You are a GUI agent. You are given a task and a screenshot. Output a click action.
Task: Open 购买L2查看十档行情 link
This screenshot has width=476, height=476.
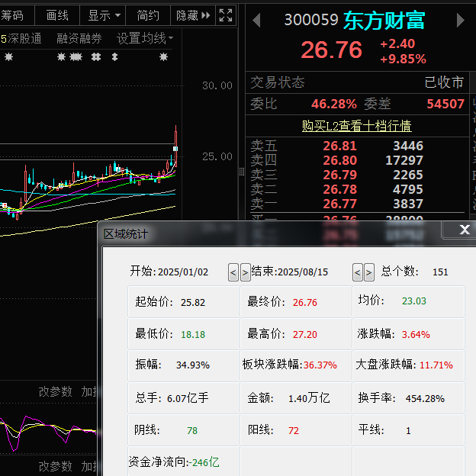click(357, 126)
